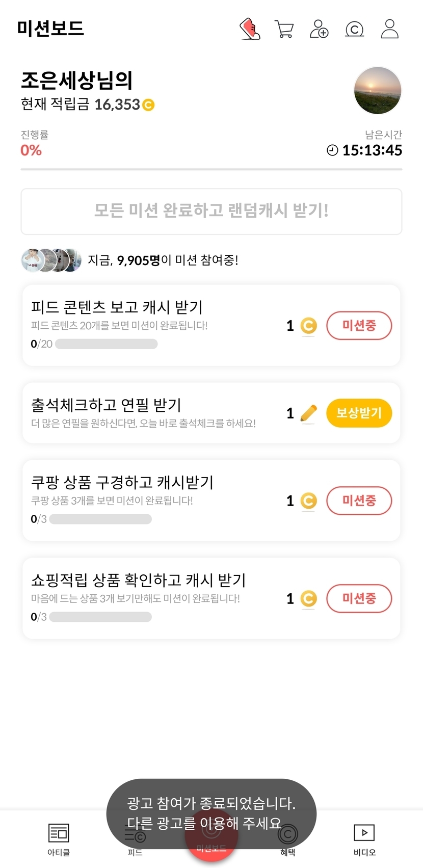Open the shopping cart
The width and height of the screenshot is (423, 868).
tap(284, 29)
